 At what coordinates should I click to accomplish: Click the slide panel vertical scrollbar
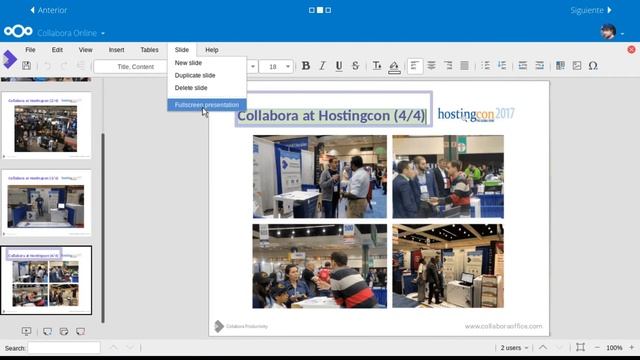pos(103,228)
